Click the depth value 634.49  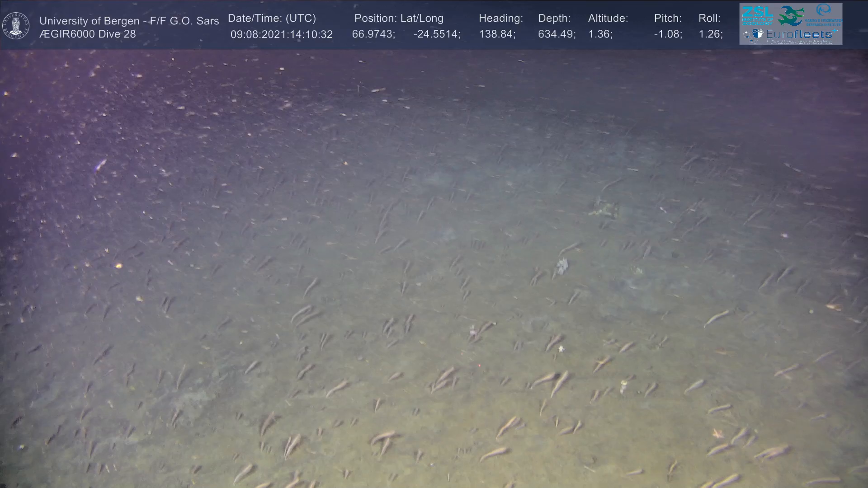coord(556,34)
